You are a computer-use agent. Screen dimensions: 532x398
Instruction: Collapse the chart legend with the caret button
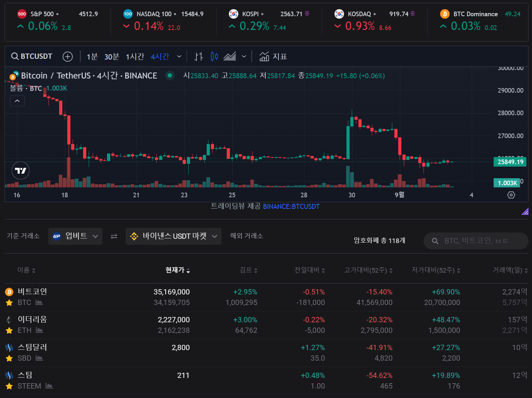coord(17,101)
